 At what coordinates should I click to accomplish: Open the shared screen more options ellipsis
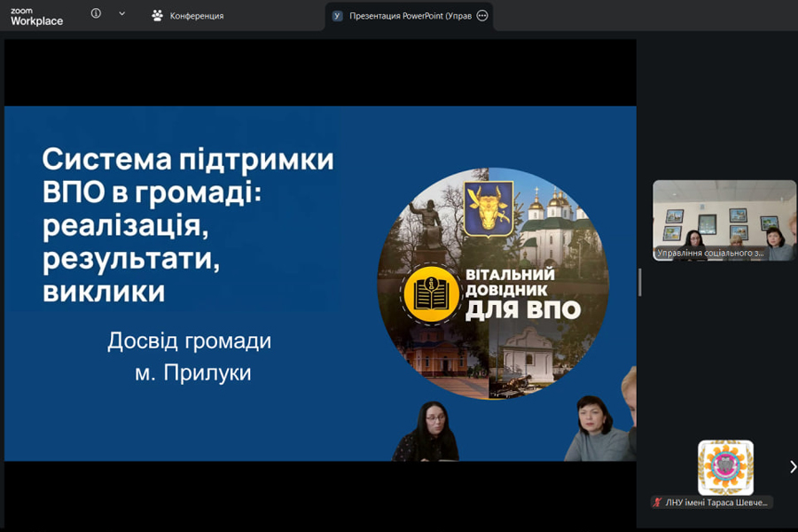[x=482, y=15]
